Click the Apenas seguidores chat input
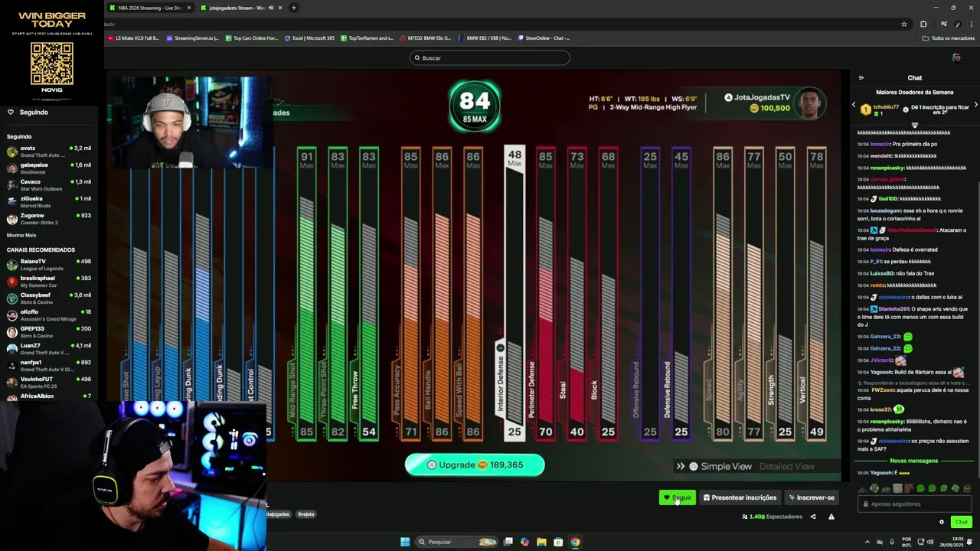980x551 pixels. tap(916, 504)
